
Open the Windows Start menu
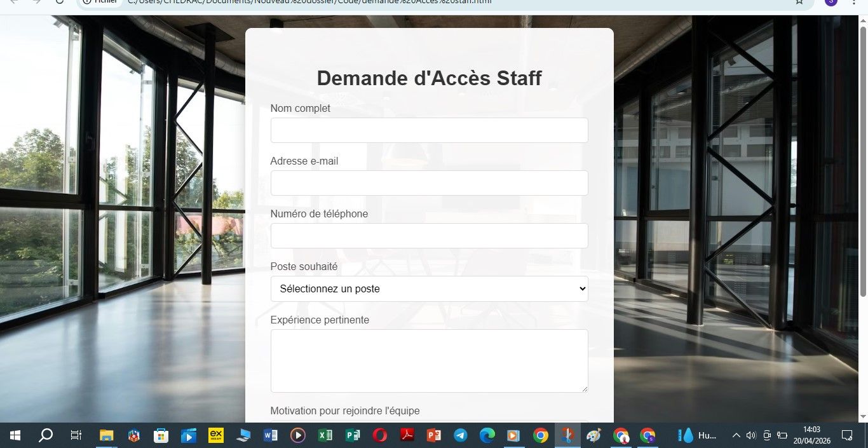point(15,435)
